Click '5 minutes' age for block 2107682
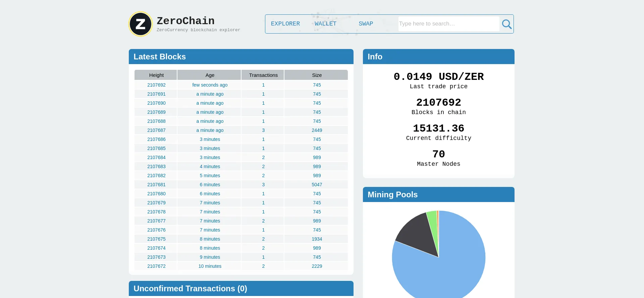644x298 pixels. point(210,176)
